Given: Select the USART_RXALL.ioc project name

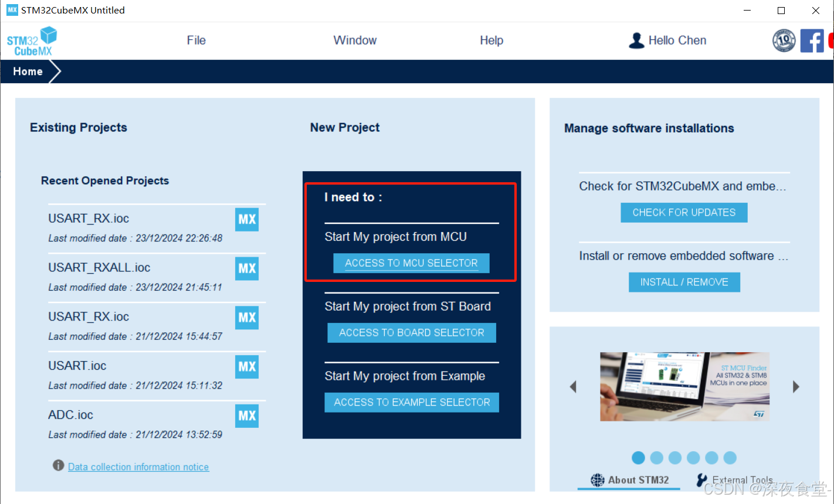Looking at the screenshot, I should coord(99,267).
